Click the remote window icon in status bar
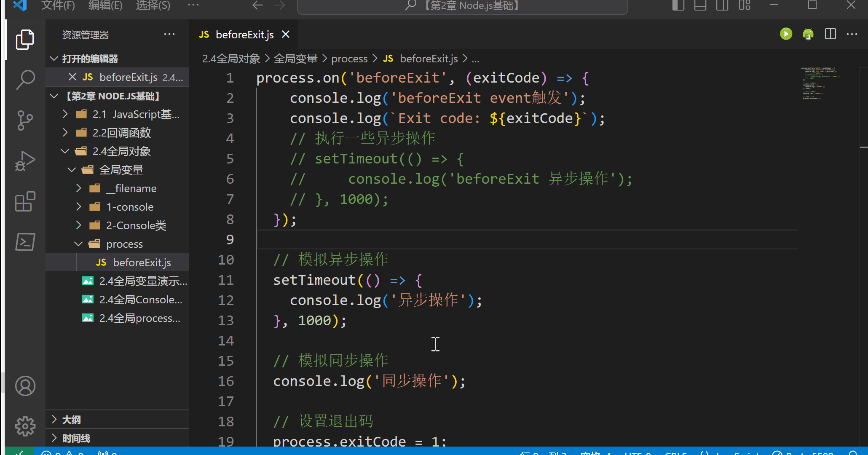Viewport: 868px width, 455px height. pyautogui.click(x=19, y=452)
